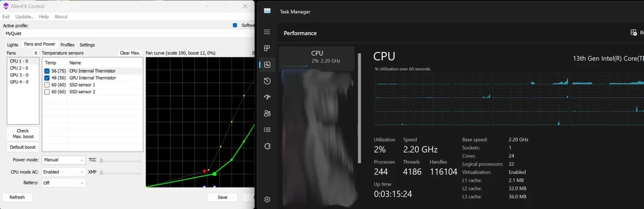The width and height of the screenshot is (644, 209).
Task: Adjust the XMP slider
Action: 121,172
